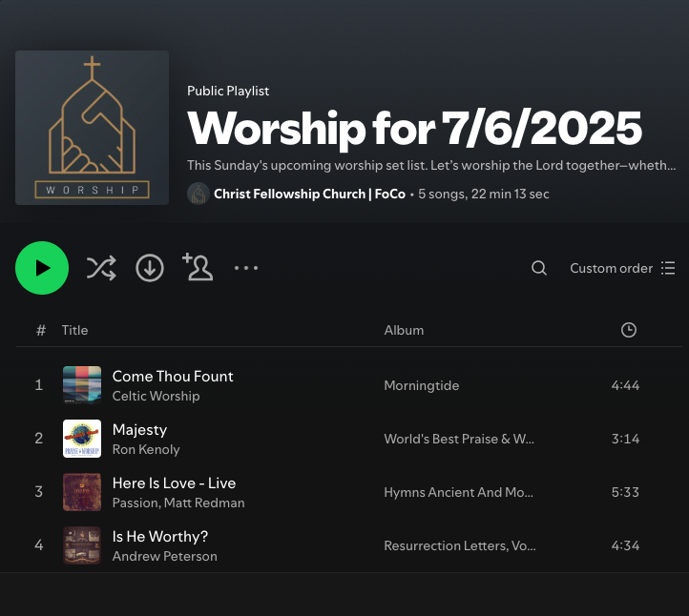Open artist Andrew Peterson
The image size is (689, 616).
pyautogui.click(x=165, y=556)
